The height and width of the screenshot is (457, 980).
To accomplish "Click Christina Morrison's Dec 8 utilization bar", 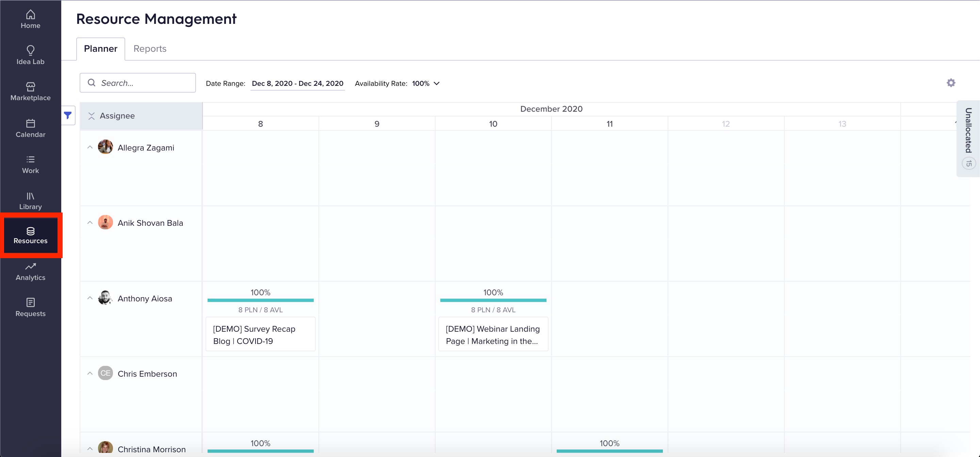I will pyautogui.click(x=261, y=451).
